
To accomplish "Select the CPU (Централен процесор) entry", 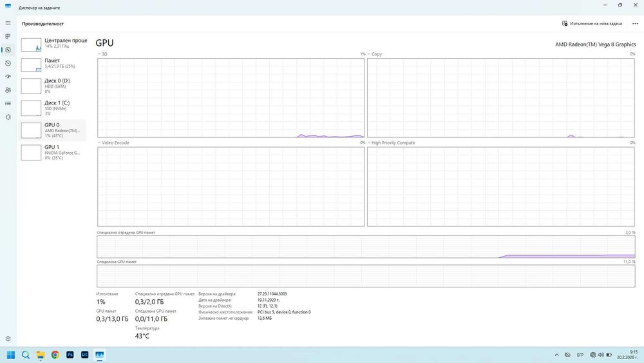I will coord(53,44).
